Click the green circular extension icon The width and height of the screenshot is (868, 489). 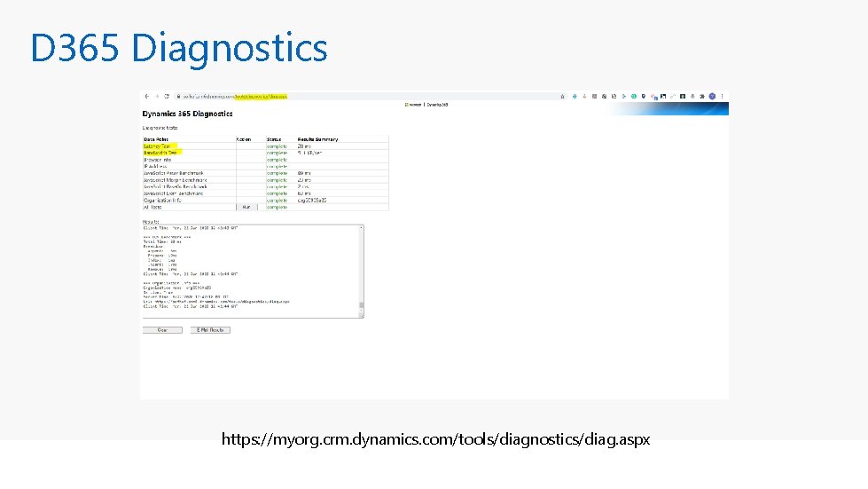coord(634,97)
